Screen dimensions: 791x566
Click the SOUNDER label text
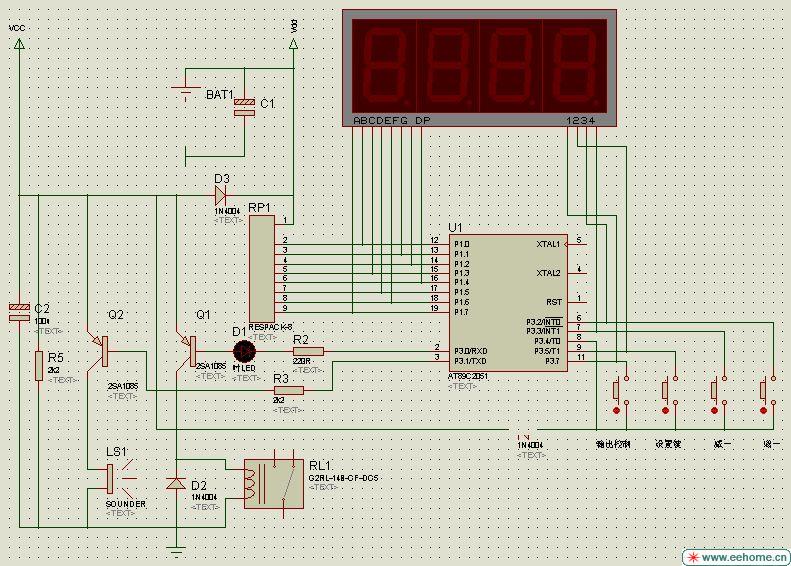click(x=126, y=504)
